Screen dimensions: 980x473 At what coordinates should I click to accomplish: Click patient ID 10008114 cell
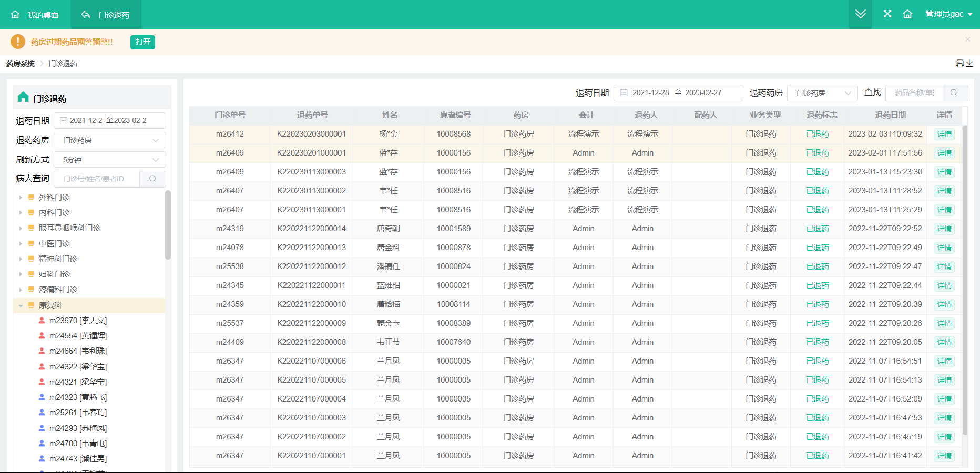[454, 304]
